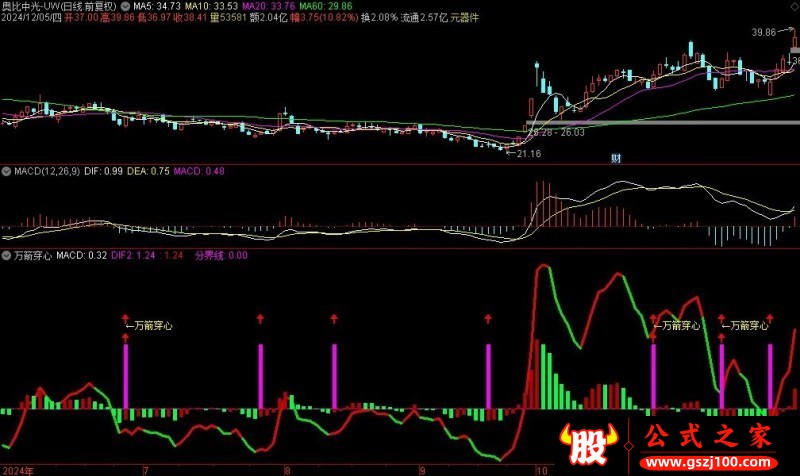
Task: Click the 万箭穿心 indicator name in header
Action: pyautogui.click(x=33, y=256)
